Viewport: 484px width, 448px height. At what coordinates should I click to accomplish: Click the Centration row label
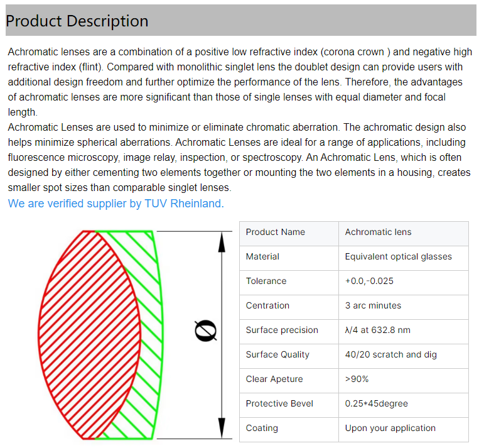point(267,305)
